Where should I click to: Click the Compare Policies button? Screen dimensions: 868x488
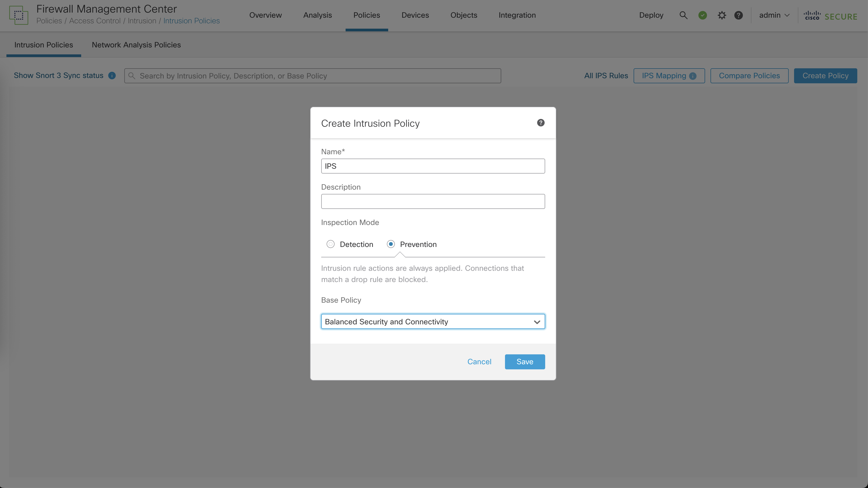coord(749,76)
